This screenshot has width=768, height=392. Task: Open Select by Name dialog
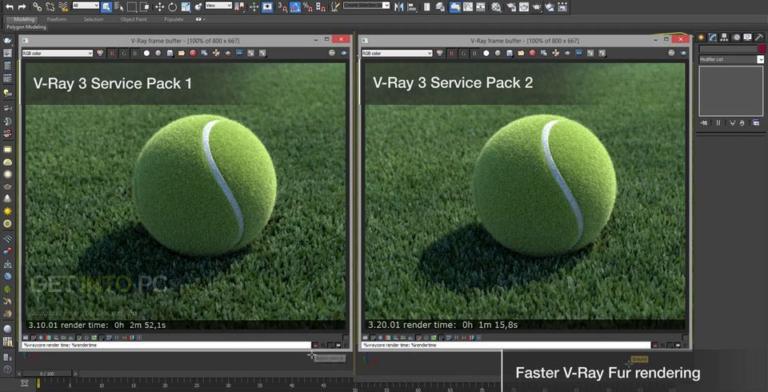120,7
